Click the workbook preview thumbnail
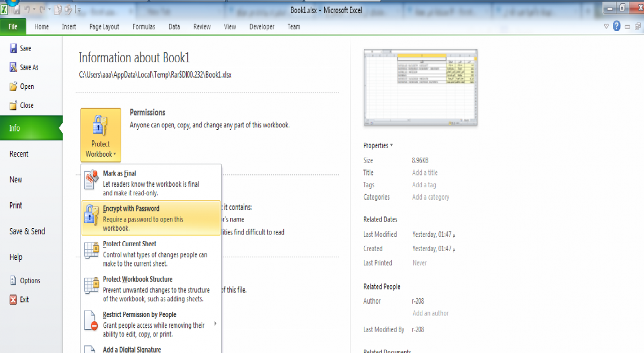Image resolution: width=644 pixels, height=353 pixels. (x=420, y=87)
